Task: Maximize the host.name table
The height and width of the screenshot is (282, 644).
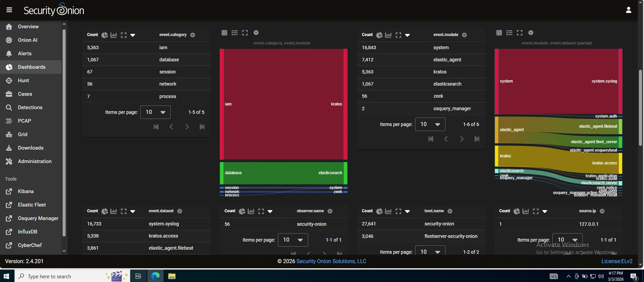Action: [398, 211]
